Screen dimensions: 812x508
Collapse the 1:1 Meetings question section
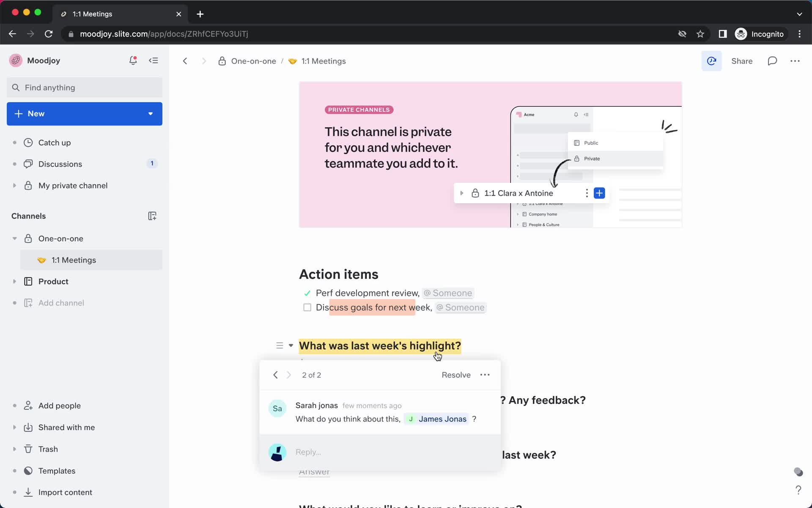click(291, 346)
